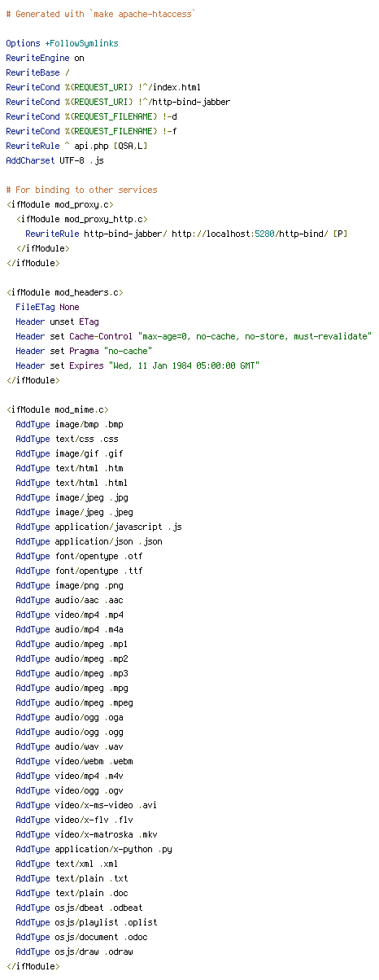Click the RewriteCond line ending in !-f
This screenshot has width=379, height=980.
pos(91,131)
